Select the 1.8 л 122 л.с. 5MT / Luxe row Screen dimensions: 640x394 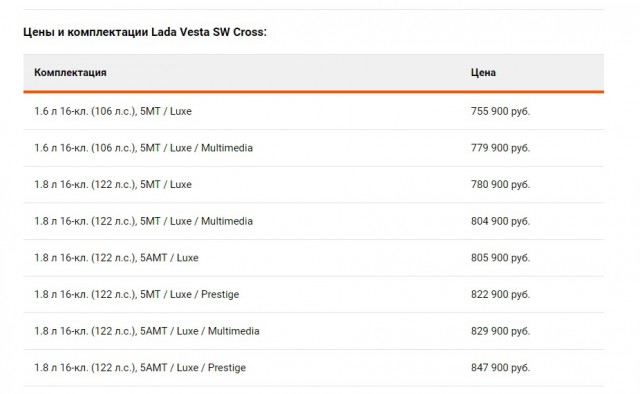[x=313, y=185]
